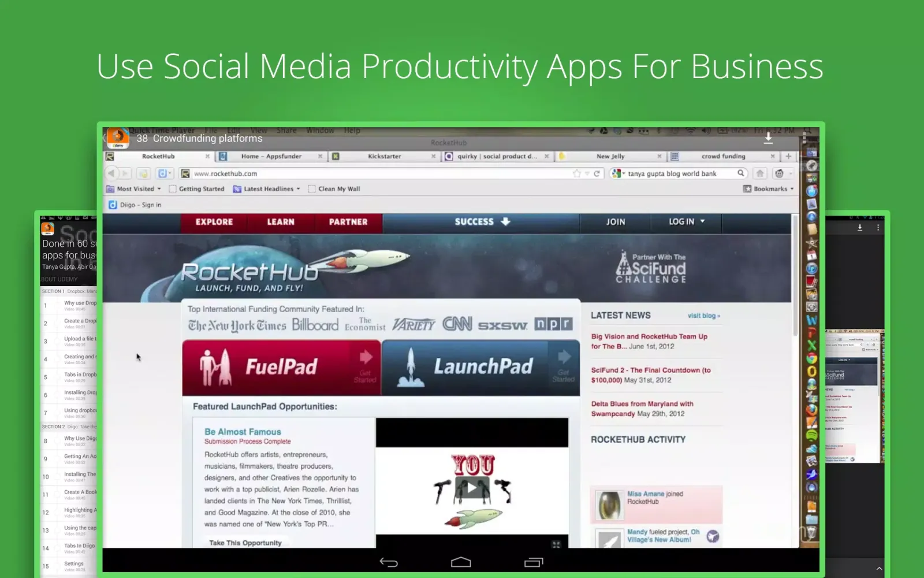924x578 pixels.
Task: Open the overflow menu in the right window
Action: (878, 228)
